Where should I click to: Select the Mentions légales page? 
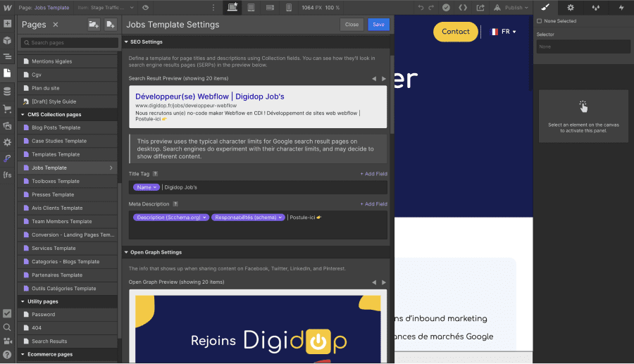point(68,61)
